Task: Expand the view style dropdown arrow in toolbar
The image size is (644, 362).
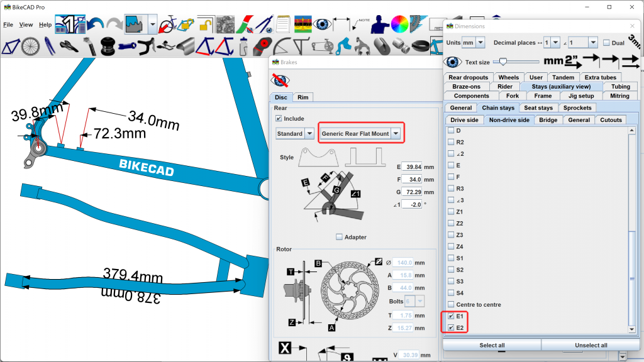Action: 152,25
